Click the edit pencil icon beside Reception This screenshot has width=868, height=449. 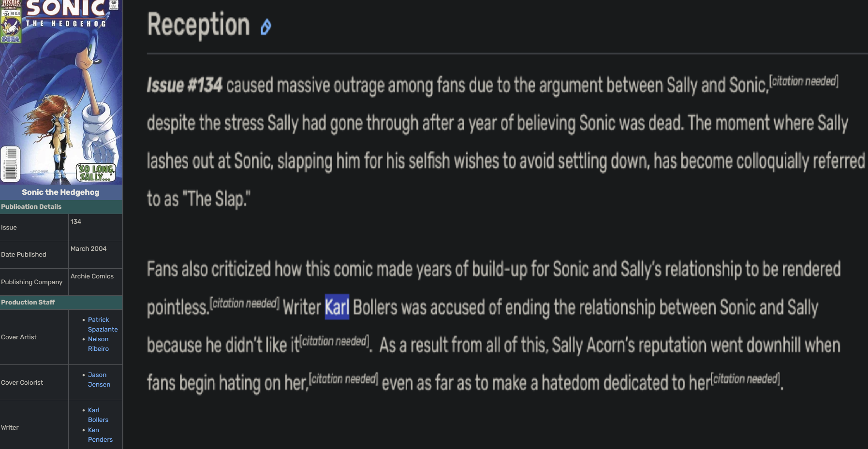(x=265, y=27)
